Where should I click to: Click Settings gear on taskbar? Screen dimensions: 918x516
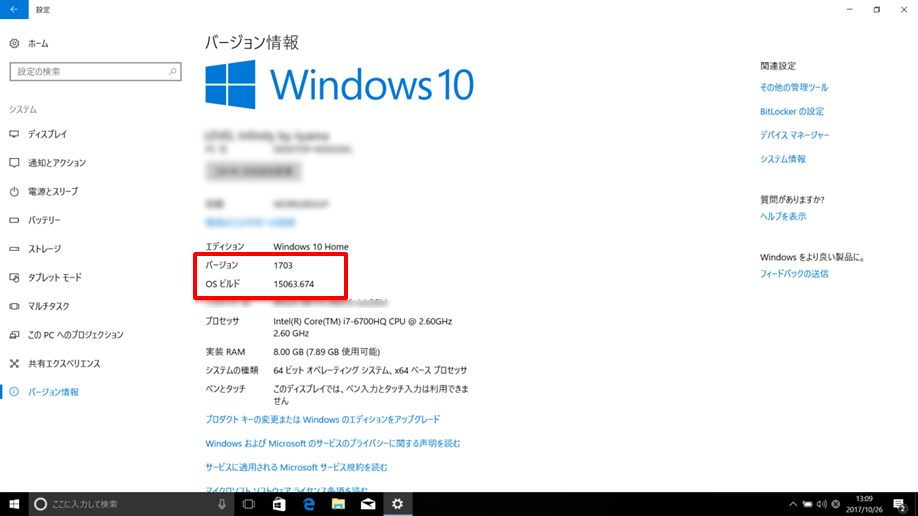[x=398, y=504]
